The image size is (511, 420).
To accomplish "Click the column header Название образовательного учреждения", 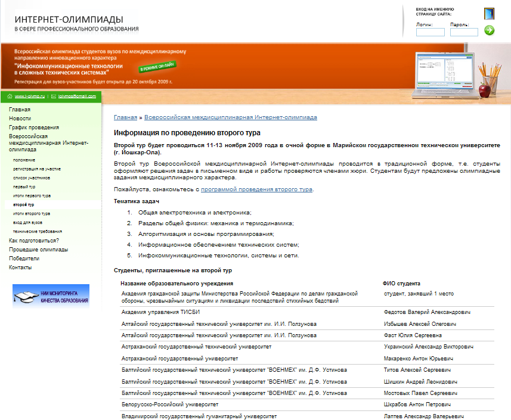I will tap(177, 284).
